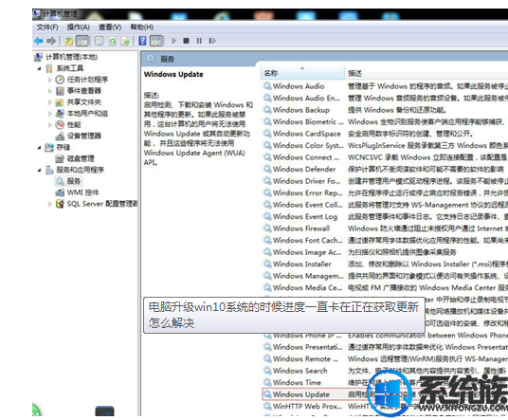Open 设备管理器 in the tree
508x420 pixels.
pos(84,136)
